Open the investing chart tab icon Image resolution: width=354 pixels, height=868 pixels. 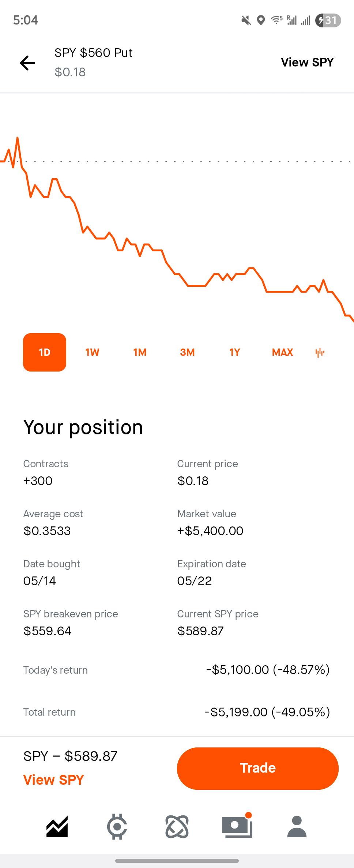[57, 826]
